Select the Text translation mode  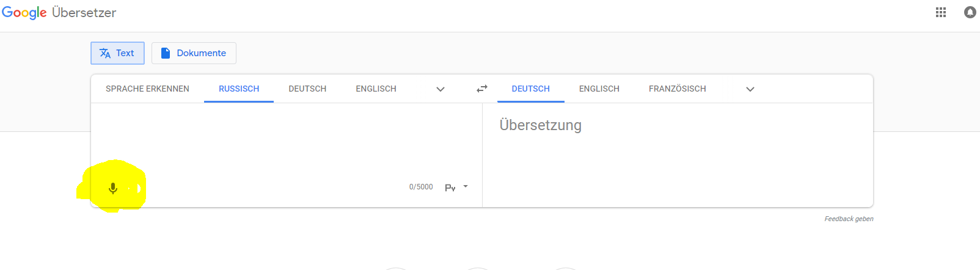(117, 53)
